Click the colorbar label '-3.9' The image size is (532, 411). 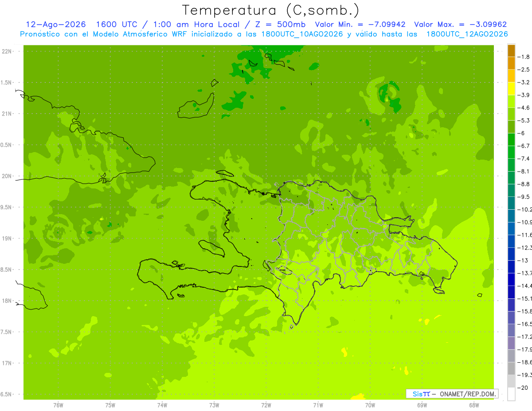point(523,95)
